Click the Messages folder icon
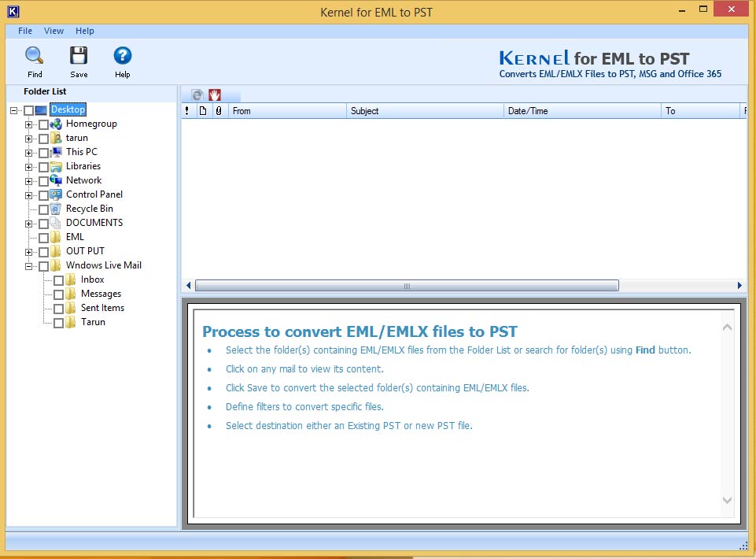This screenshot has width=756, height=559. (71, 294)
